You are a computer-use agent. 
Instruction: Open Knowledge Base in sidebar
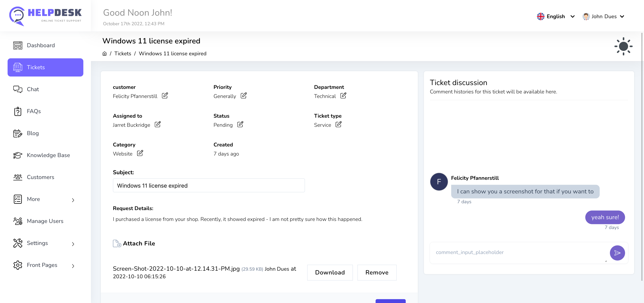click(x=45, y=155)
